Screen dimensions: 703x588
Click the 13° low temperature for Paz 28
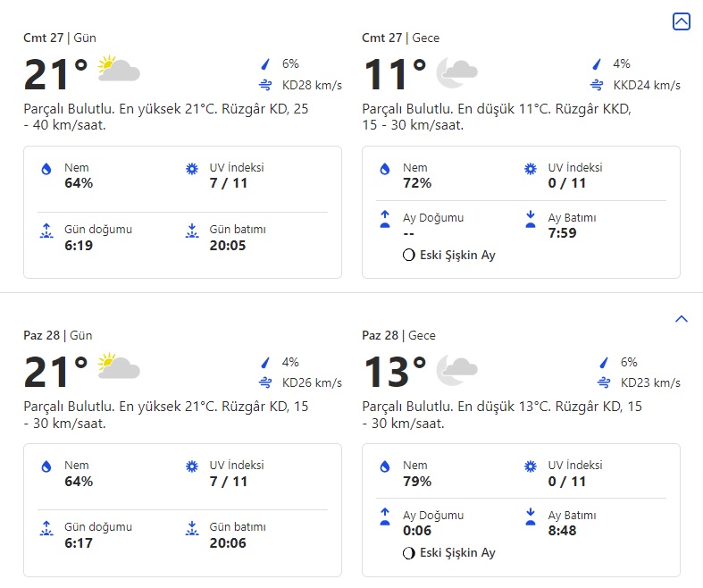(395, 372)
